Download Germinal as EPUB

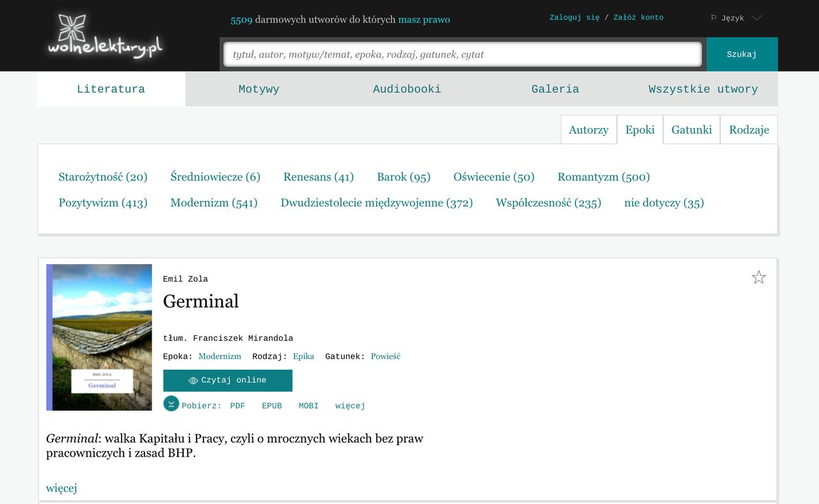click(x=272, y=406)
